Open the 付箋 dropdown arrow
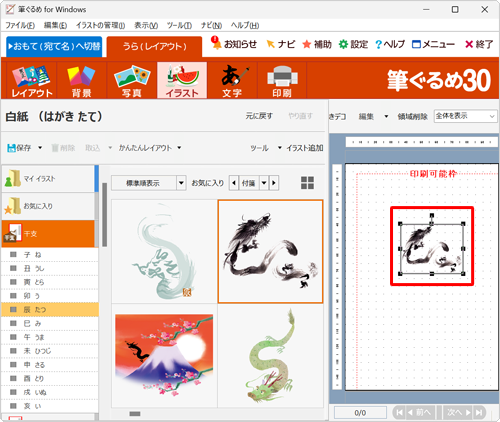This screenshot has width=500, height=422. pyautogui.click(x=264, y=183)
